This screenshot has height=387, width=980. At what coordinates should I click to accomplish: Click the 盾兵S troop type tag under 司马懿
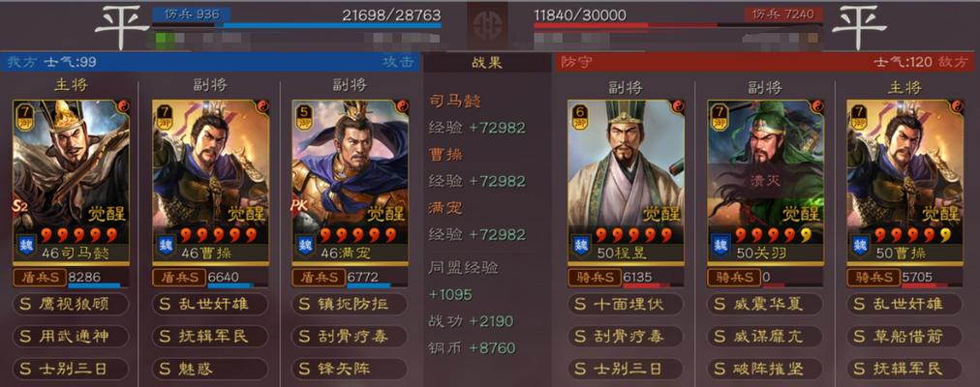[40, 277]
